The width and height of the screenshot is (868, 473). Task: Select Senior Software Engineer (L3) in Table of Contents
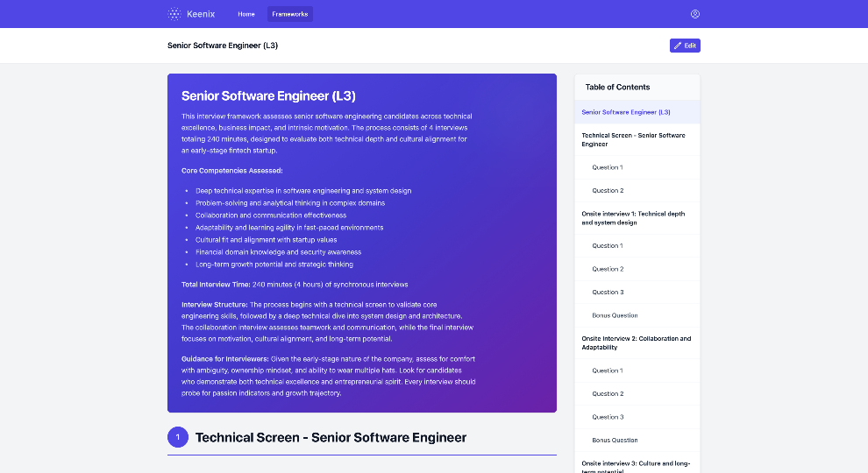(x=626, y=112)
